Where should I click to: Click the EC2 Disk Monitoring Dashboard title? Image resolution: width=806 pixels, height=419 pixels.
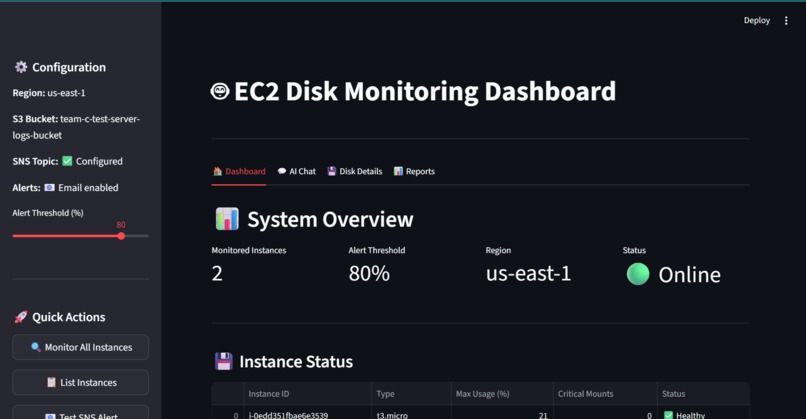[425, 92]
